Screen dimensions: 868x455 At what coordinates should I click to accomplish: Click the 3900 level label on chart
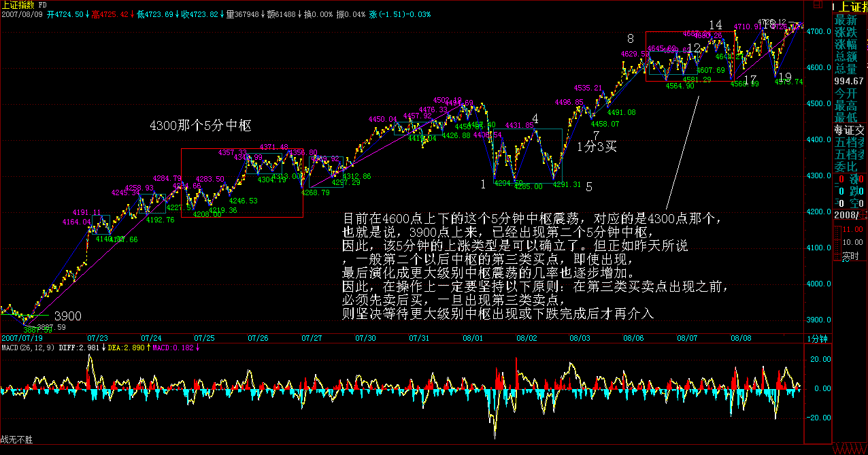[x=67, y=316]
